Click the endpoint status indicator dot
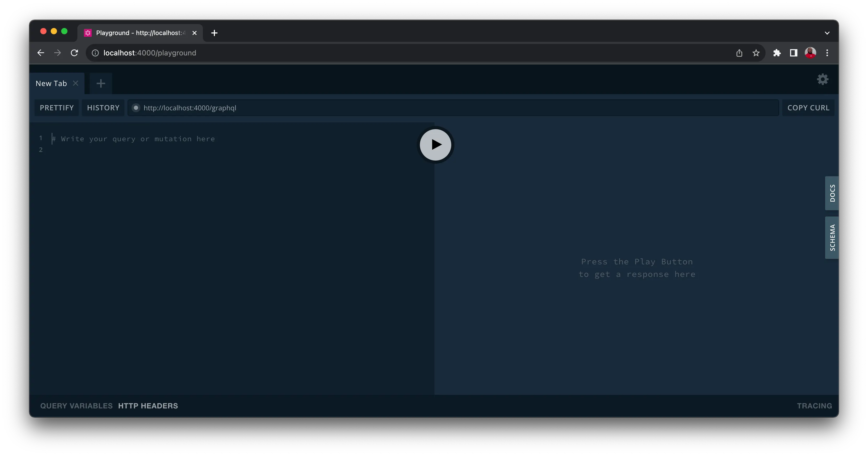 136,108
